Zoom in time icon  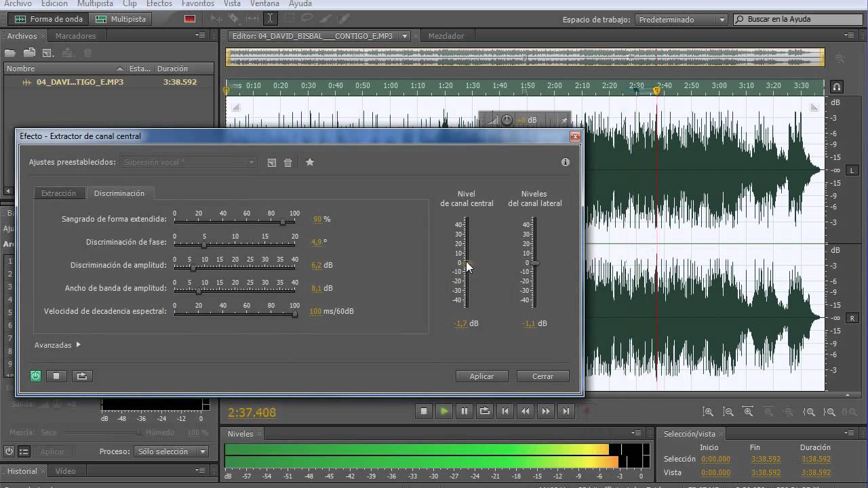click(749, 411)
